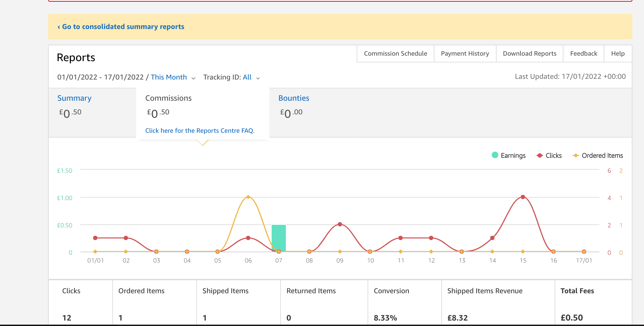The image size is (644, 326).
Task: Click the Ordered Items peak point on 06
Action: pos(248,197)
